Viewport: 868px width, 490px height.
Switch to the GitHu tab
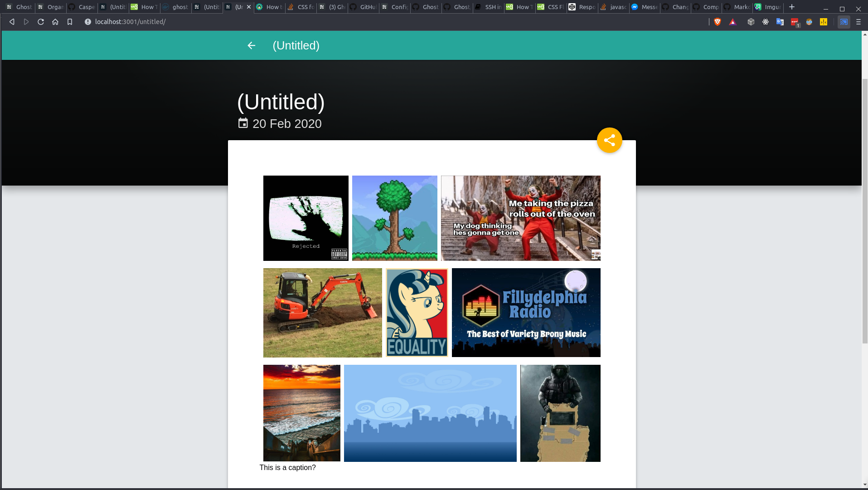tap(364, 7)
